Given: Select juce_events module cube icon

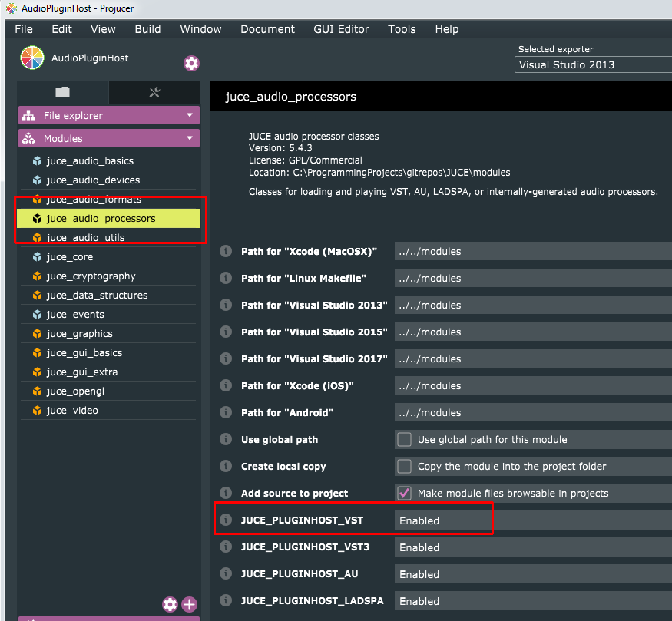Looking at the screenshot, I should coord(38,315).
